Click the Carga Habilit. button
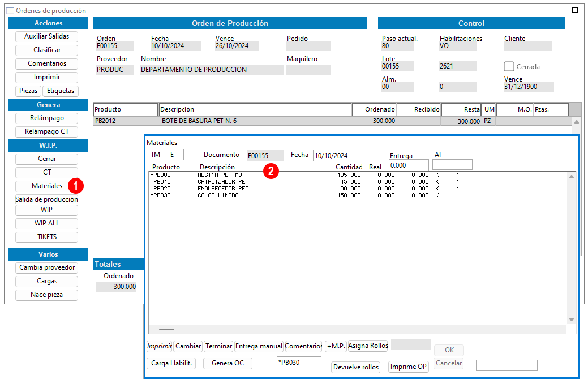 pyautogui.click(x=171, y=363)
